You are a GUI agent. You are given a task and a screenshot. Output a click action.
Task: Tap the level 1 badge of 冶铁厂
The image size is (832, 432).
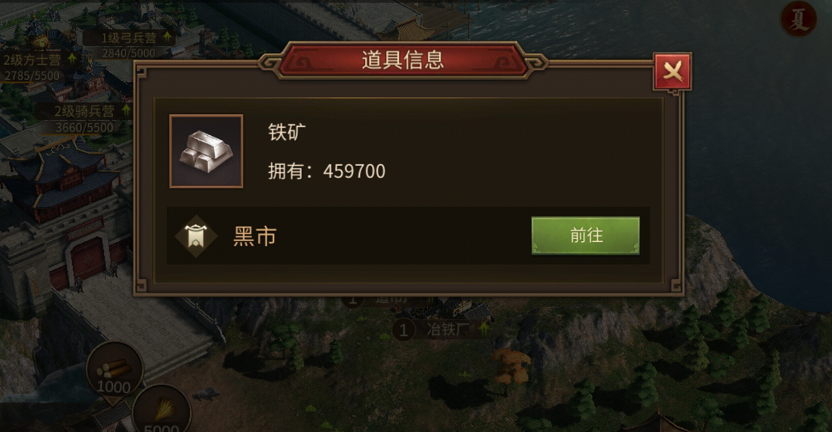[403, 330]
